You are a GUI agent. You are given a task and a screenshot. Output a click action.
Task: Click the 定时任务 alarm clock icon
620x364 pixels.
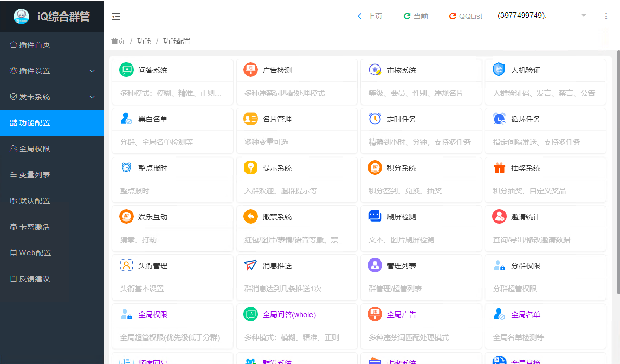point(375,119)
